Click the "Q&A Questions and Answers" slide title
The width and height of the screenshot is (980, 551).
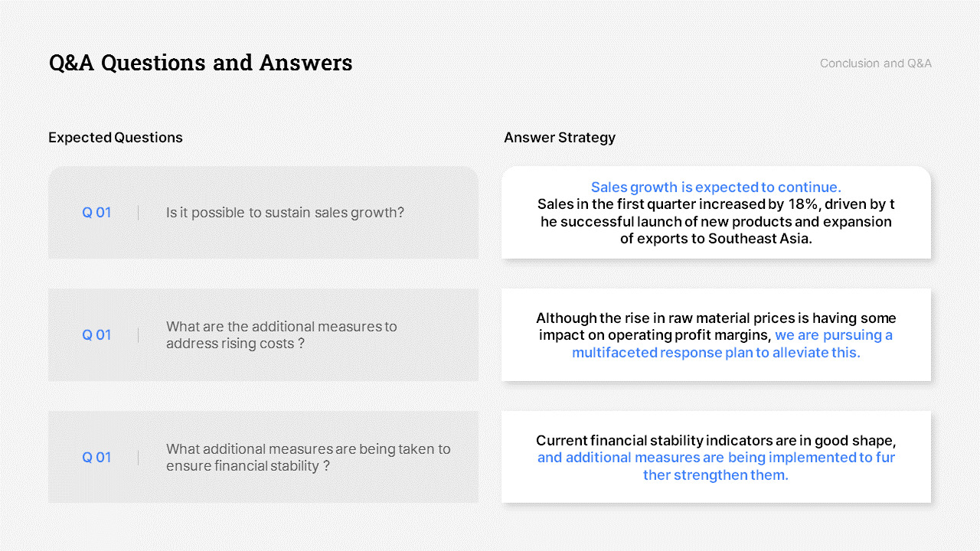[x=201, y=63]
